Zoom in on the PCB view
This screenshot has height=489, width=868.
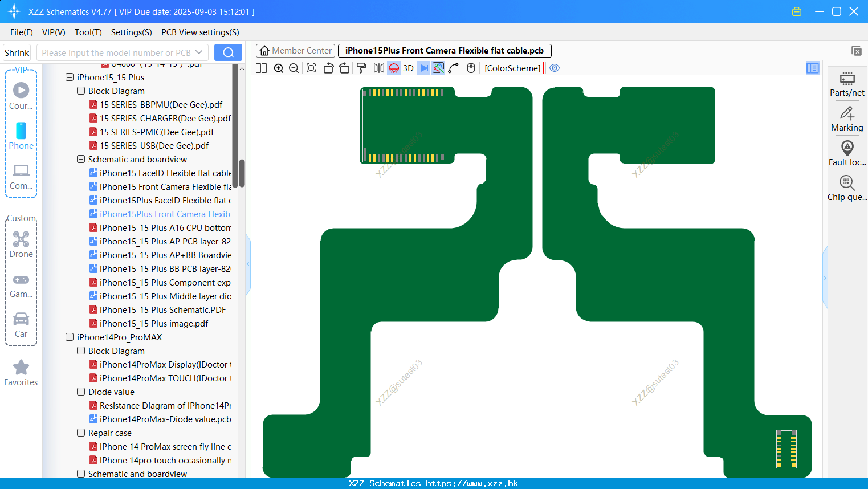[279, 68]
